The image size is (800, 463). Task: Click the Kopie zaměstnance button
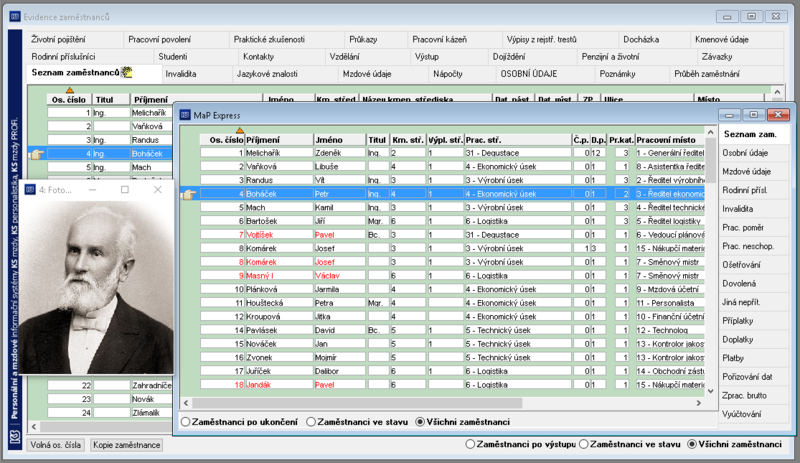(127, 445)
